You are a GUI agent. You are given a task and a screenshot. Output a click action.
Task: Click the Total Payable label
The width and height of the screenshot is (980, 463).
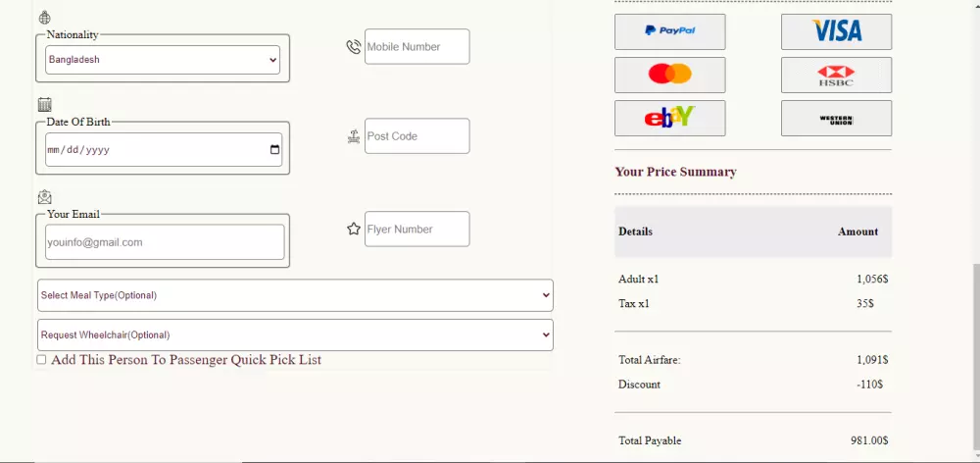(650, 440)
